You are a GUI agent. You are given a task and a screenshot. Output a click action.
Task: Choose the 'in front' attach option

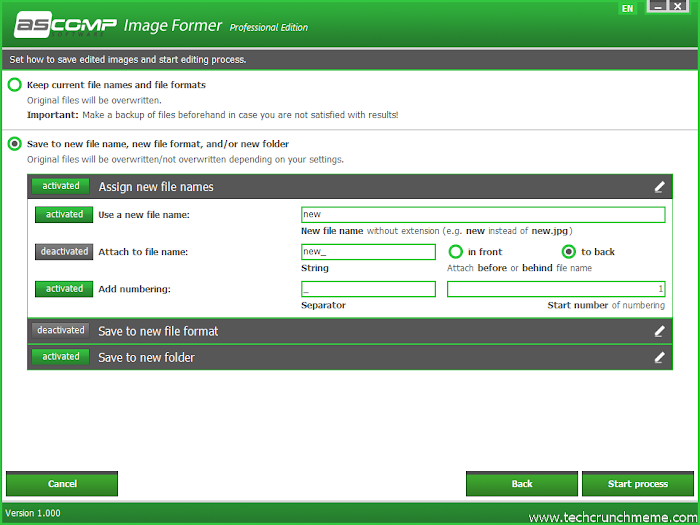[x=455, y=252]
